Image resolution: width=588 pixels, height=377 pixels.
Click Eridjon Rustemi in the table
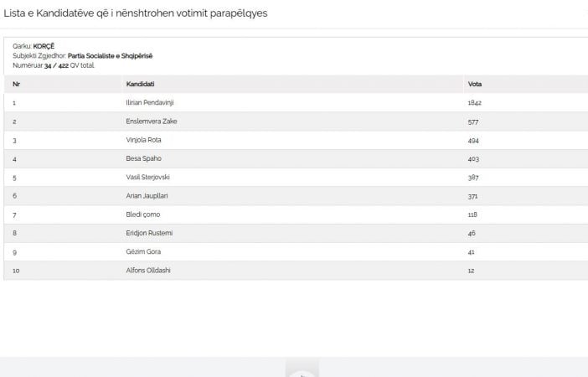(149, 233)
